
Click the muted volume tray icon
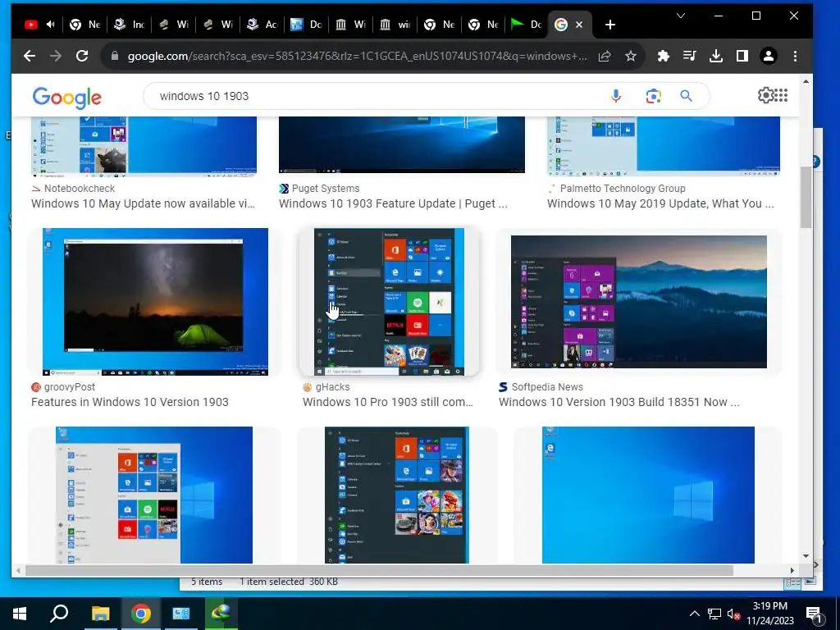click(x=734, y=614)
